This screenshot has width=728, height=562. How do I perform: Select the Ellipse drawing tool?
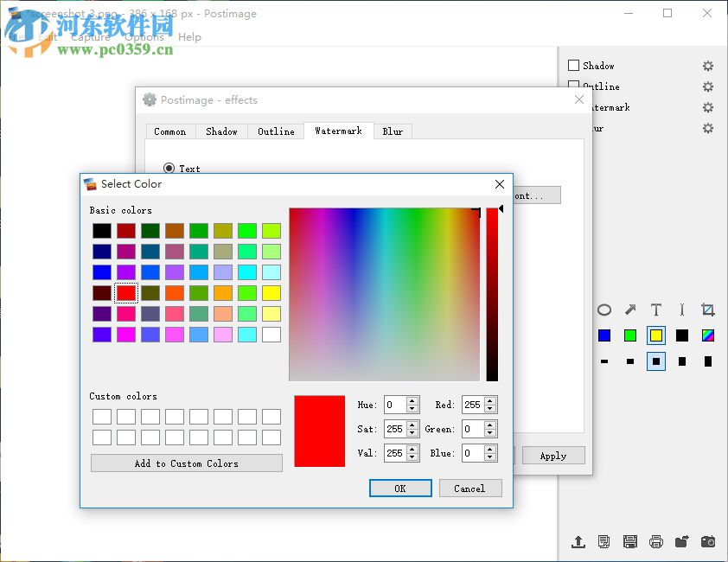pyautogui.click(x=604, y=309)
